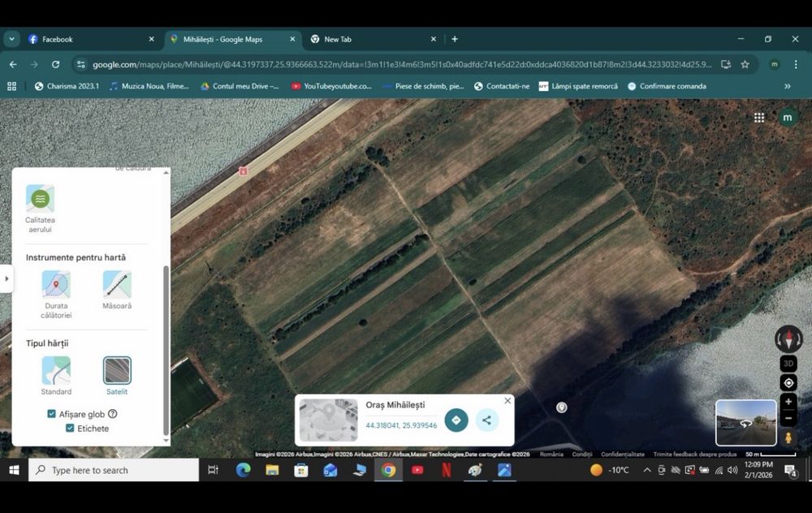This screenshot has height=513, width=812.
Task: Open Confirmare comanda bookmark
Action: click(667, 87)
